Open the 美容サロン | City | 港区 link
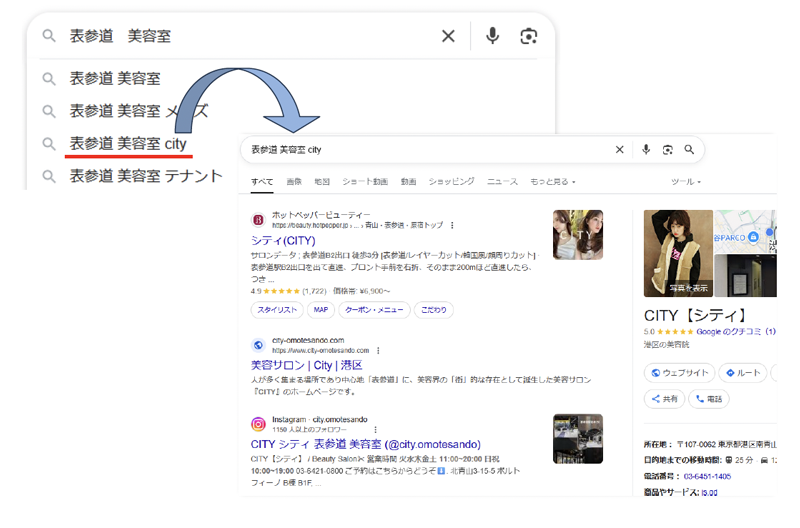The image size is (800, 528). [307, 365]
